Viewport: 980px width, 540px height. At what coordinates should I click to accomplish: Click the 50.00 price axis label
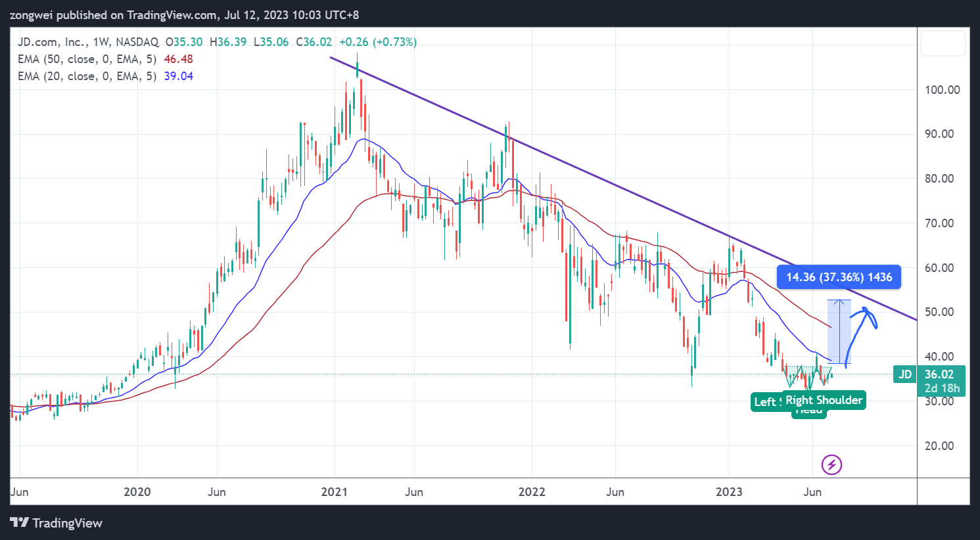939,312
